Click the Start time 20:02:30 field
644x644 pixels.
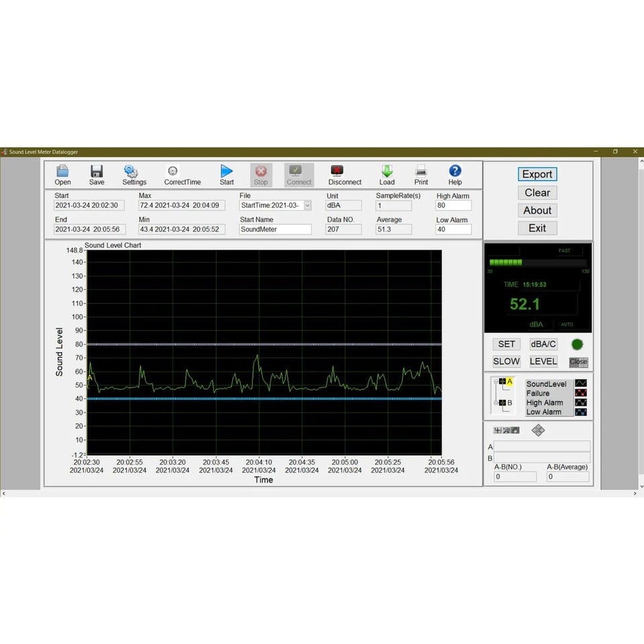89,205
